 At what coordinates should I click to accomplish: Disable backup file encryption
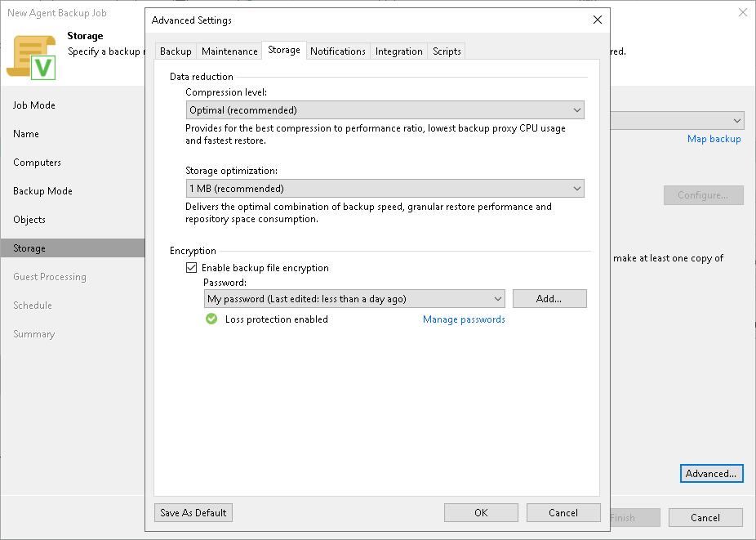pos(191,267)
